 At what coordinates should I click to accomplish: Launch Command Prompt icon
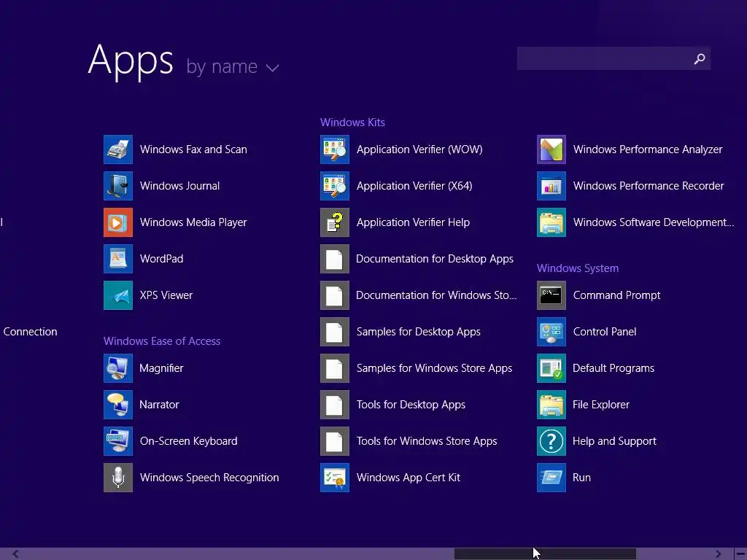551,295
